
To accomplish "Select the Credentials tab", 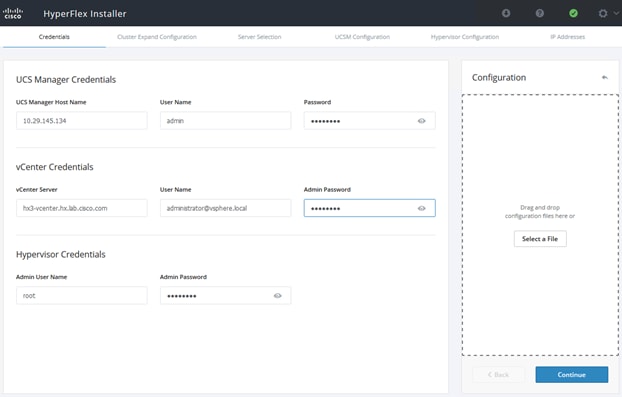I will click(54, 37).
